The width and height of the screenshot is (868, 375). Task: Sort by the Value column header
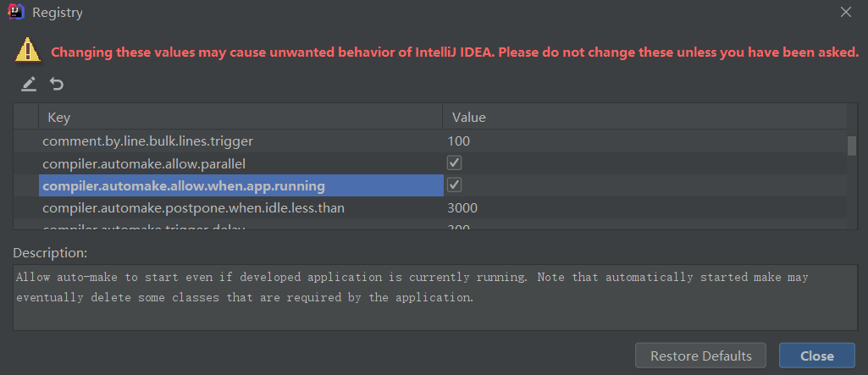tap(645, 118)
